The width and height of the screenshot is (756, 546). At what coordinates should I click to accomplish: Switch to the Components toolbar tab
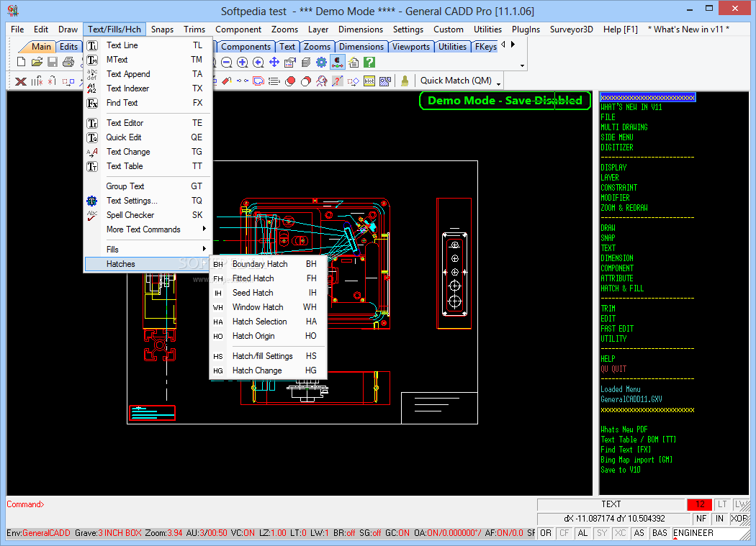point(246,47)
